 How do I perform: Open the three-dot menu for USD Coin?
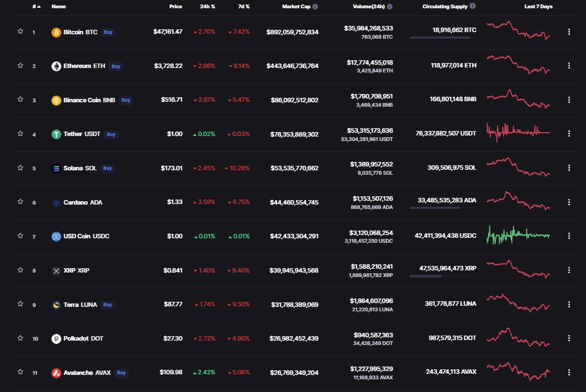[569, 236]
